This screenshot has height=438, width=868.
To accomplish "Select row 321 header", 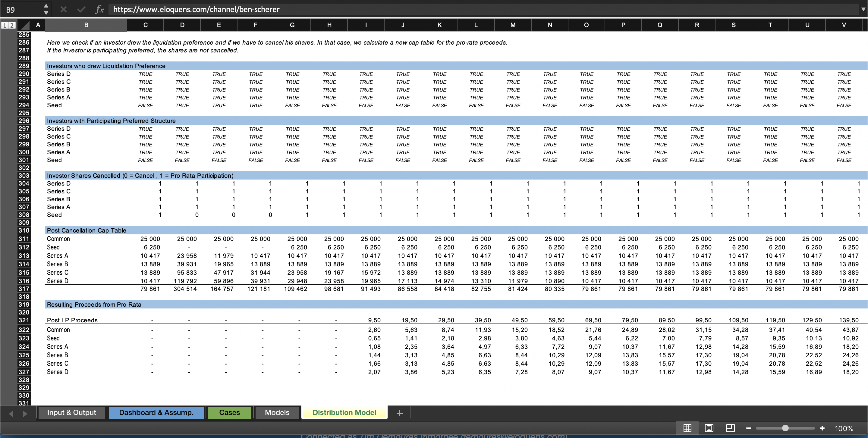I will 24,320.
